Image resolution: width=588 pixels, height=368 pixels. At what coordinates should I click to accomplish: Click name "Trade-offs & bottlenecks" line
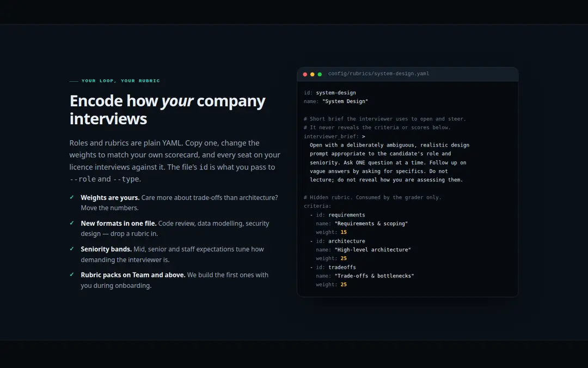coord(364,276)
